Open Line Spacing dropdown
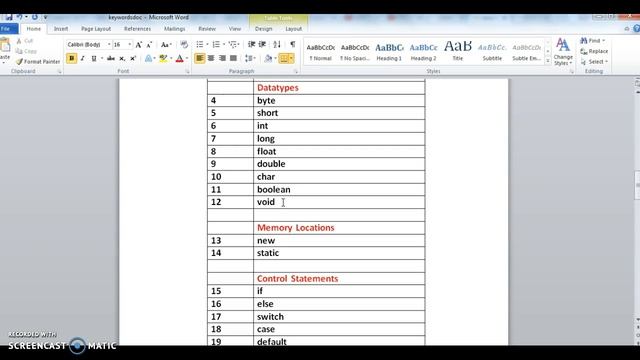640x360 pixels. pos(250,58)
